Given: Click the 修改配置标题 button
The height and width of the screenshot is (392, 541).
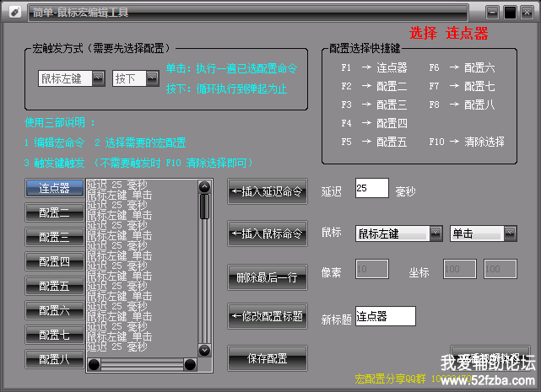Looking at the screenshot, I should [268, 316].
